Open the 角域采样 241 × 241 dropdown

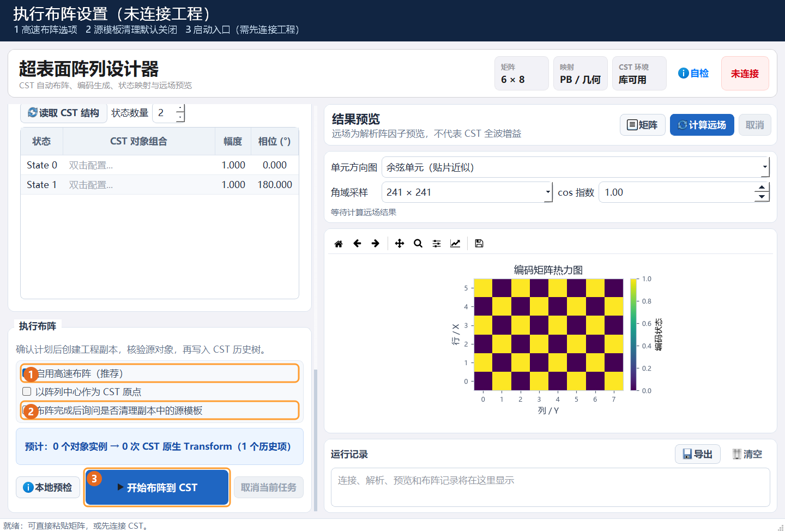(467, 192)
